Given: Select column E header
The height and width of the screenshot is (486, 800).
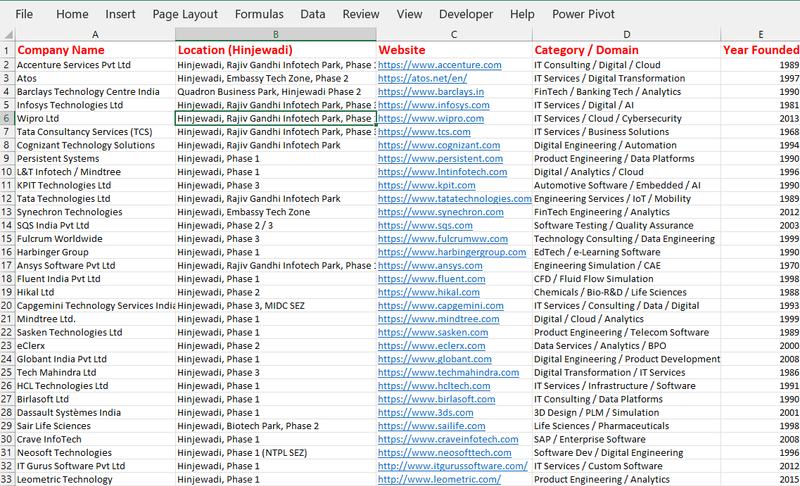Looking at the screenshot, I should point(760,35).
